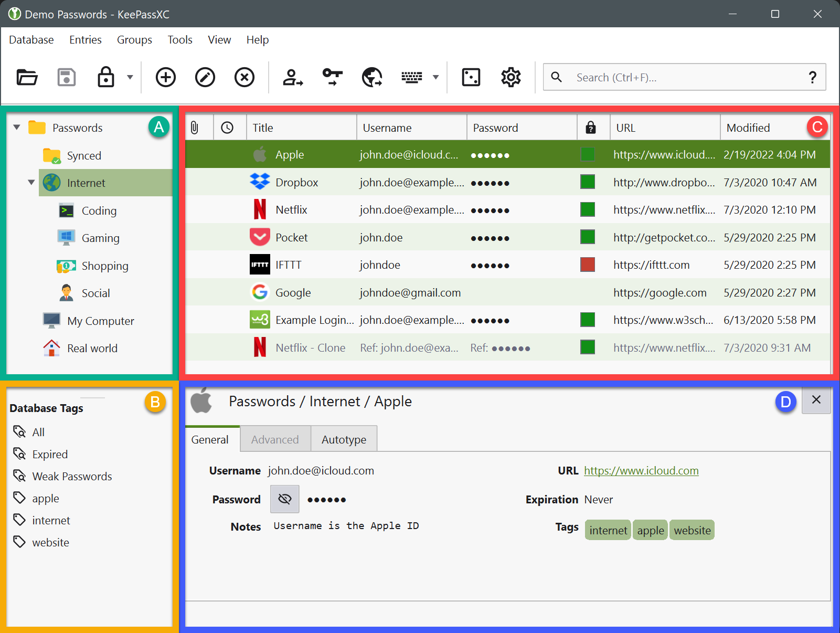Click the Open Database folder icon
This screenshot has height=633, width=840.
pyautogui.click(x=27, y=77)
